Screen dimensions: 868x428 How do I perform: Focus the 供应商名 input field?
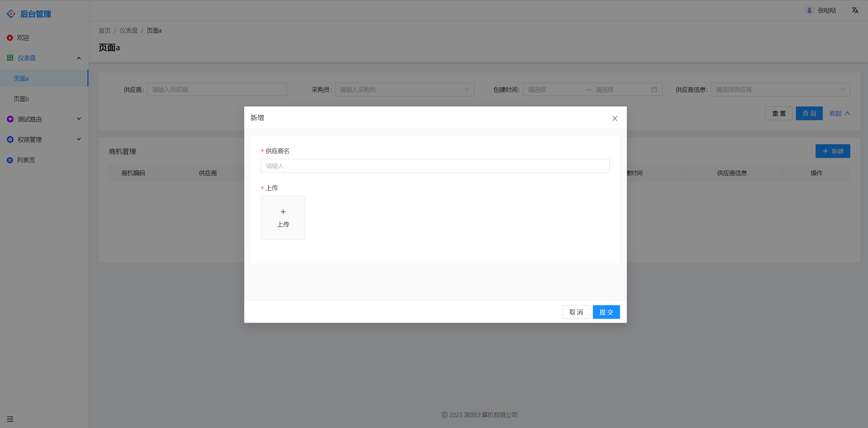pos(435,166)
